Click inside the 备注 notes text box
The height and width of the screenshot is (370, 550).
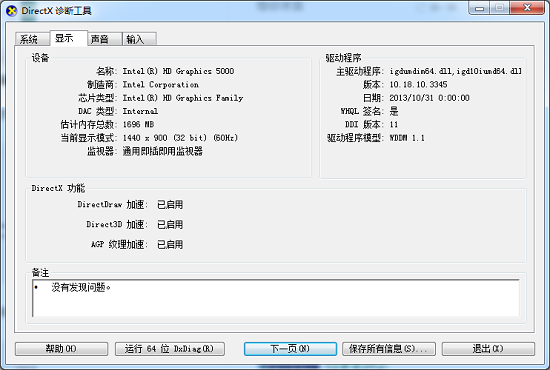coord(276,298)
